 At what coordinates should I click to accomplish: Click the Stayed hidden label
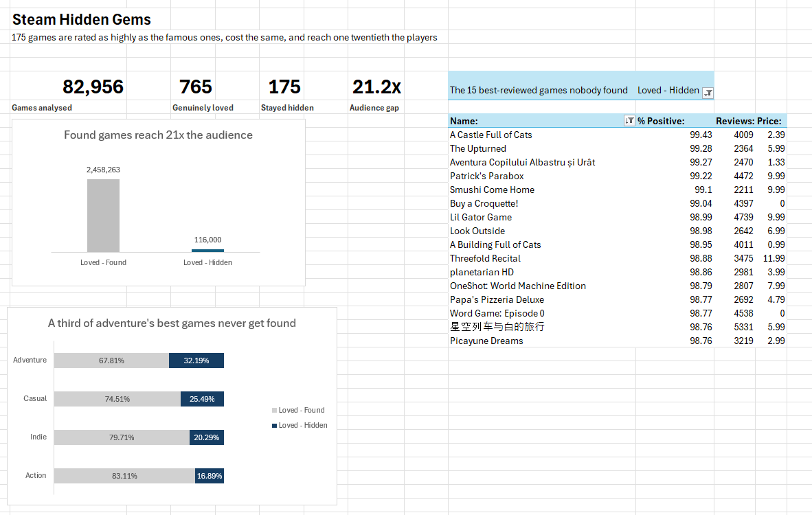coord(287,108)
